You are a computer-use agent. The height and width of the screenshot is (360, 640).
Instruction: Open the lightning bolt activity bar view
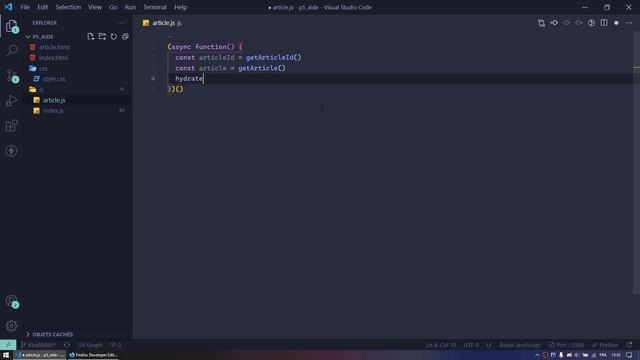point(11,151)
